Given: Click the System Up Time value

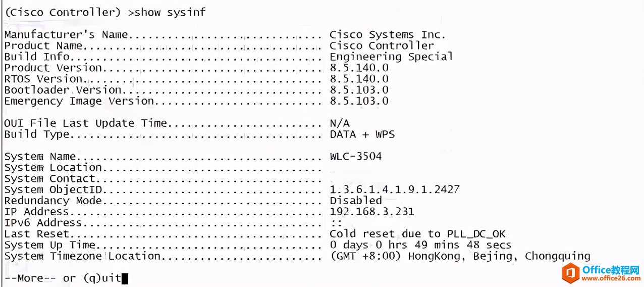Looking at the screenshot, I should point(420,245).
